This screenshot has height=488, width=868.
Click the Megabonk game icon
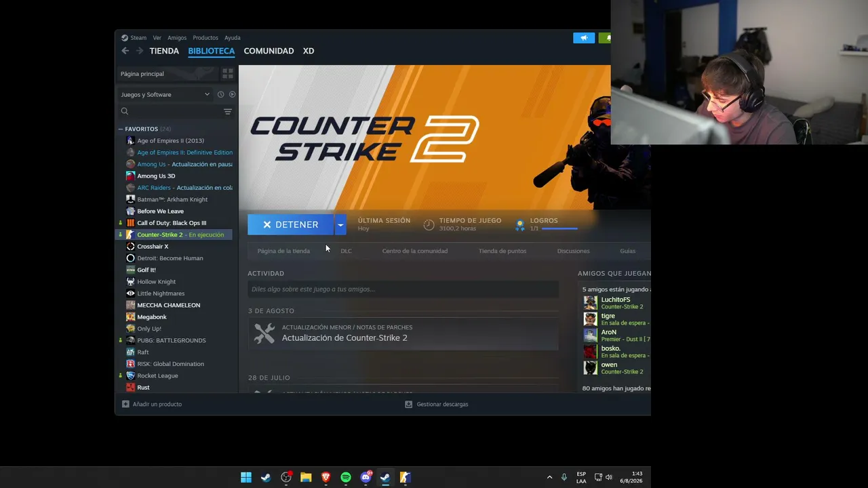tap(131, 317)
